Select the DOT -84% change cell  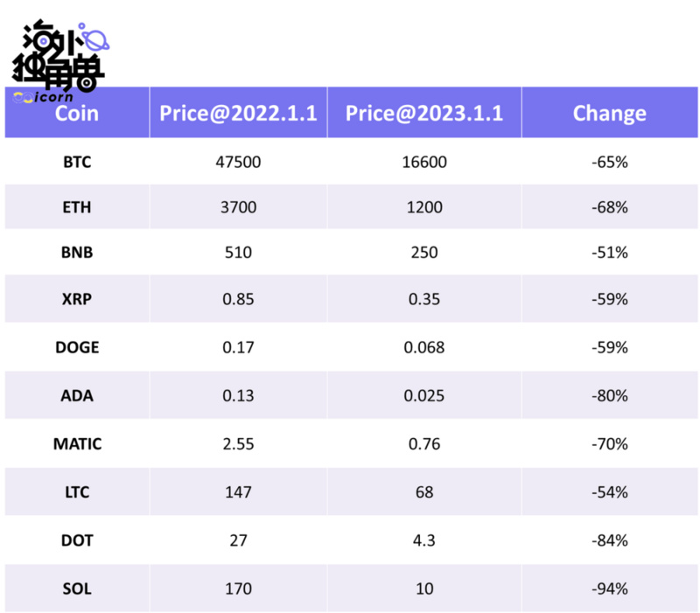tap(609, 540)
